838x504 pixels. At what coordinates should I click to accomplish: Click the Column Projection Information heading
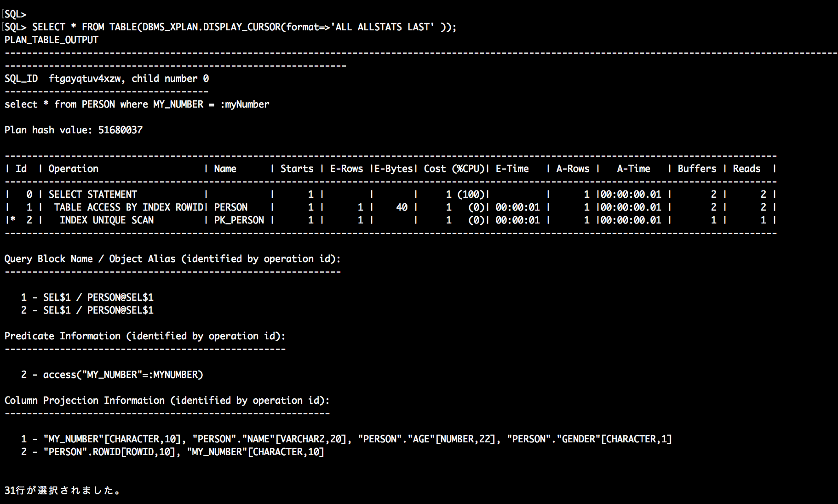167,401
